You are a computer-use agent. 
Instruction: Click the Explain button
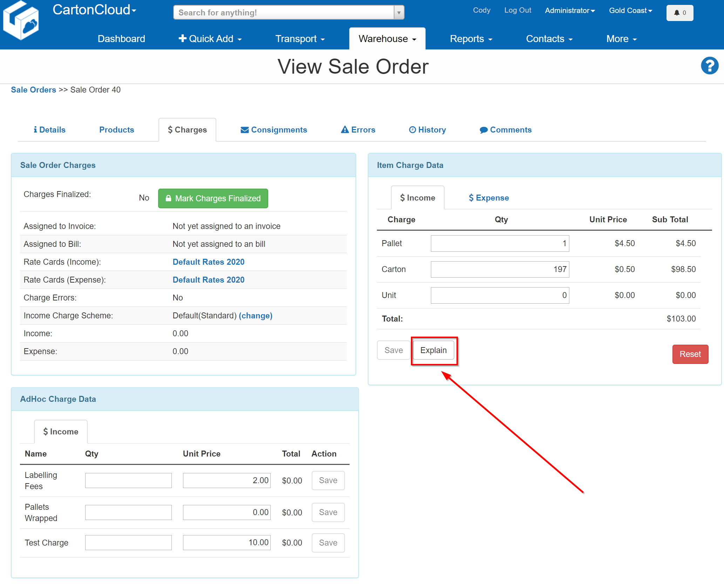(434, 350)
